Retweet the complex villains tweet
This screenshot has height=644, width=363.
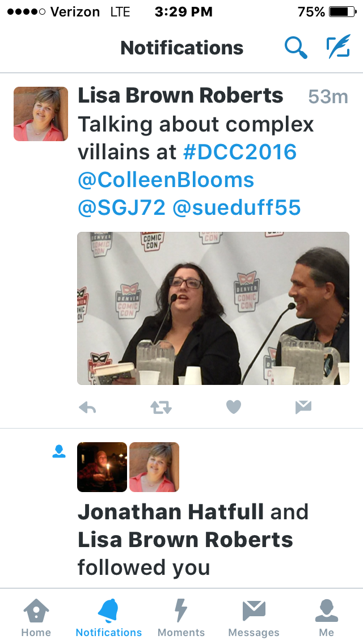point(161,407)
